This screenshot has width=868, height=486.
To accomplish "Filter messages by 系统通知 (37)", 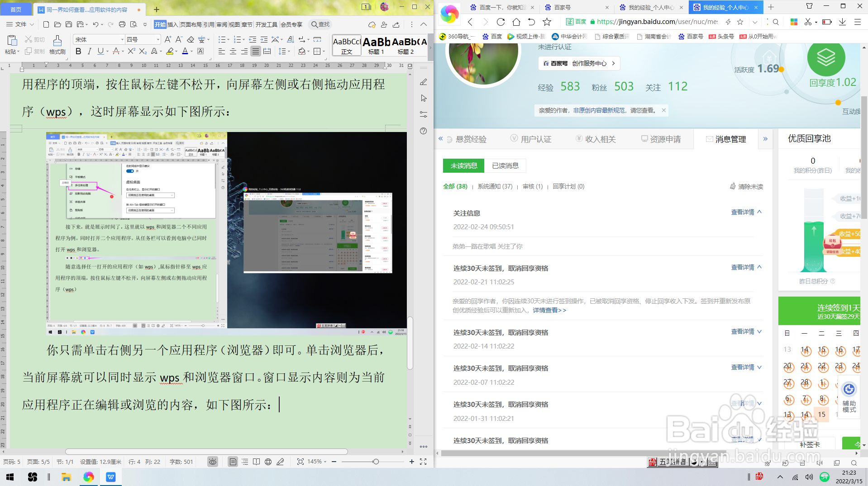I will tap(495, 186).
